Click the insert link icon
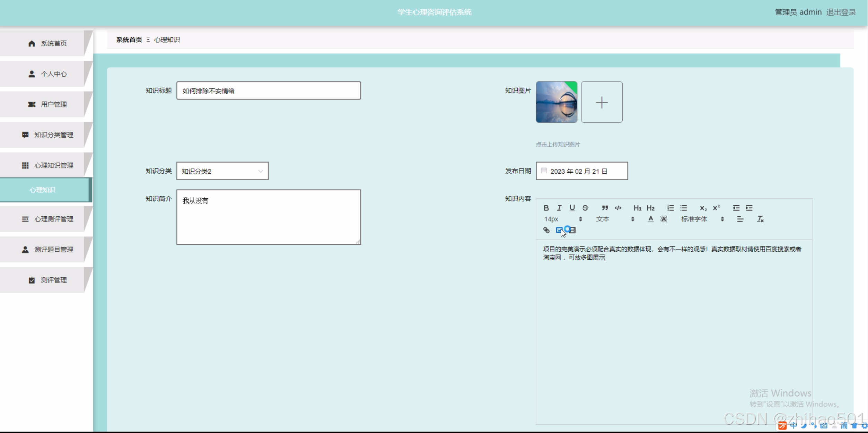The width and height of the screenshot is (868, 433). pyautogui.click(x=546, y=230)
